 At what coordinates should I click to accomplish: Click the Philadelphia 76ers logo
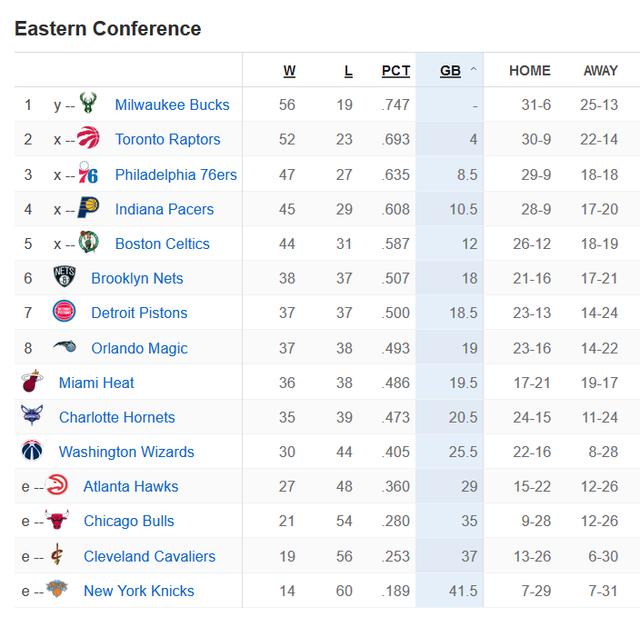coord(88,173)
